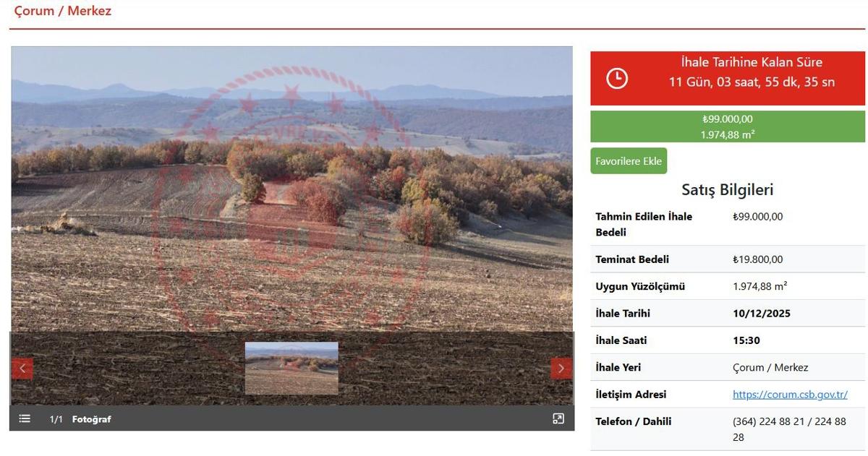
Task: Open the corum.csb.gov.tr contact link
Action: (x=789, y=395)
